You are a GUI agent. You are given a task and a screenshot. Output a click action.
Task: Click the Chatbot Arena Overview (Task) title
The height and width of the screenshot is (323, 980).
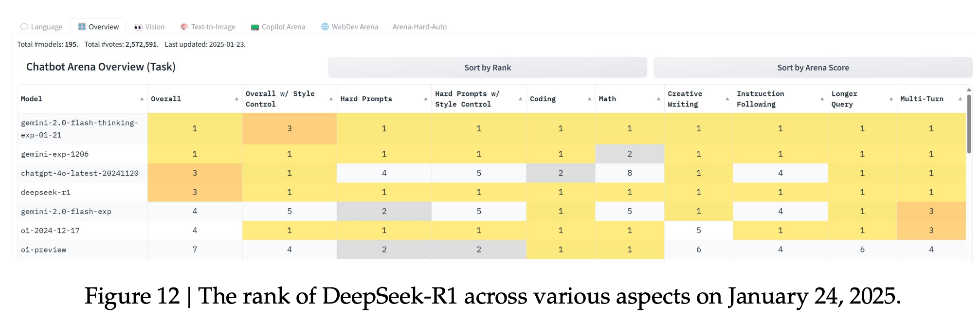click(101, 67)
